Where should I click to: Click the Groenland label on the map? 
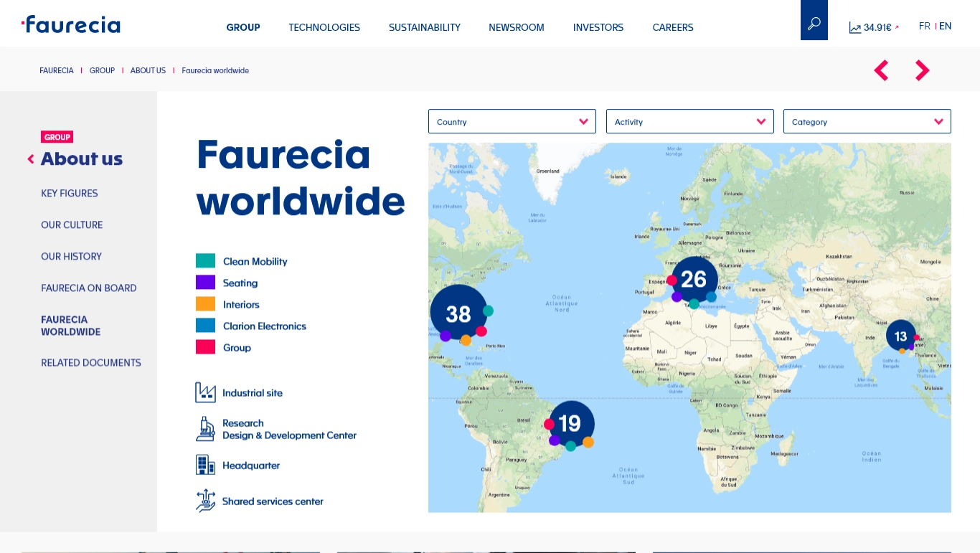(548, 171)
